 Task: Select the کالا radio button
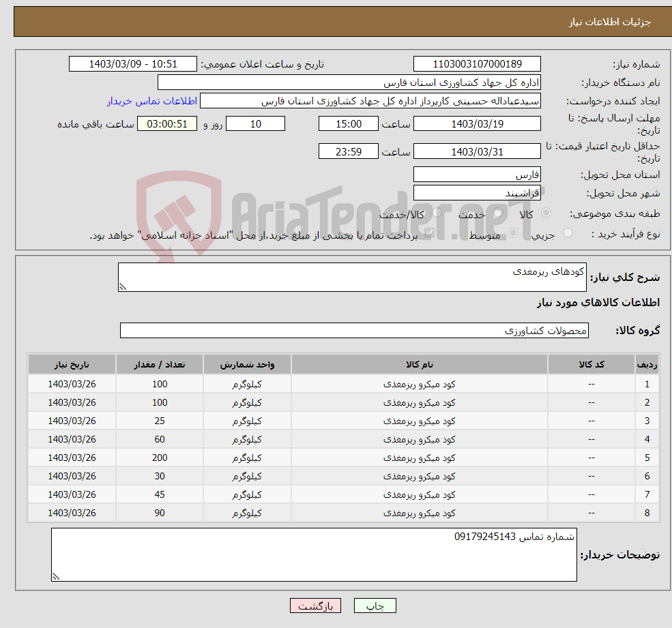click(x=546, y=213)
